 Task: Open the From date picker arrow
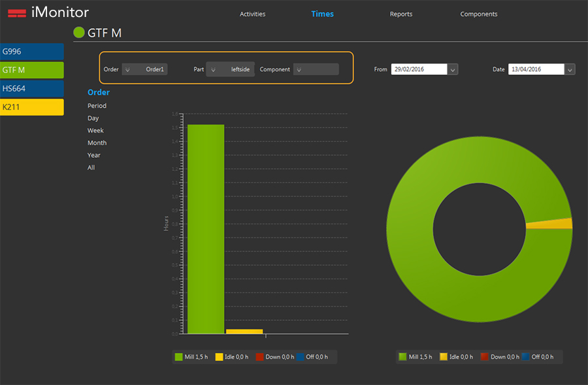coord(453,69)
